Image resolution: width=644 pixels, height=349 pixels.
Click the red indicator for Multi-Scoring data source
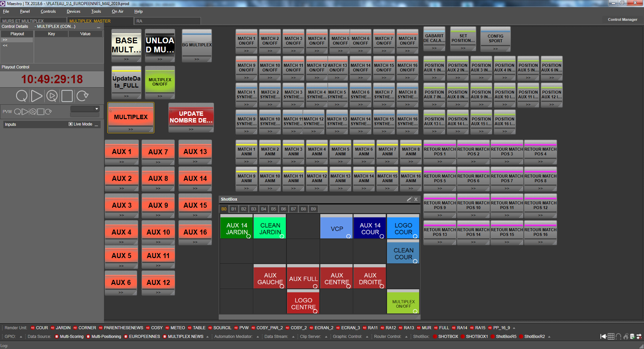tap(57, 337)
